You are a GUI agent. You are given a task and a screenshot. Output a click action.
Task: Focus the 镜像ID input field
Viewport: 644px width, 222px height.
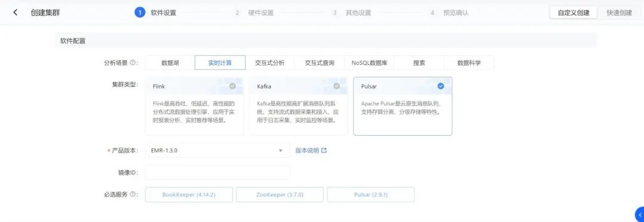[x=217, y=173]
